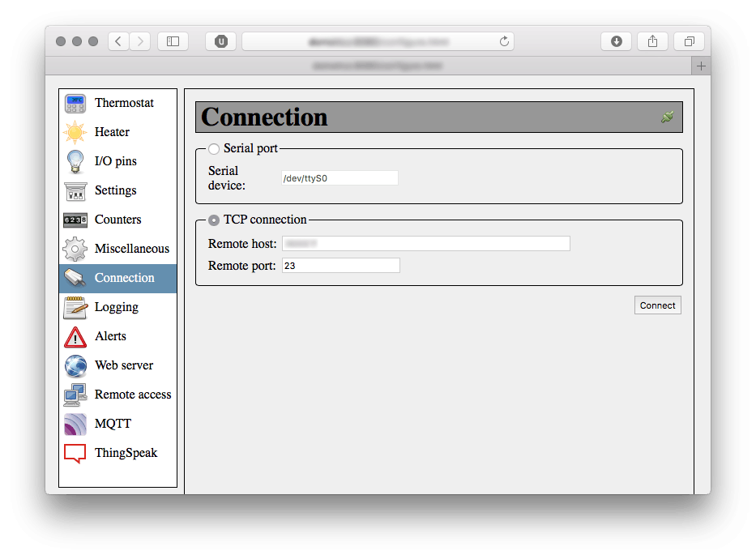Open the Counters page
The width and height of the screenshot is (756, 559).
click(118, 220)
